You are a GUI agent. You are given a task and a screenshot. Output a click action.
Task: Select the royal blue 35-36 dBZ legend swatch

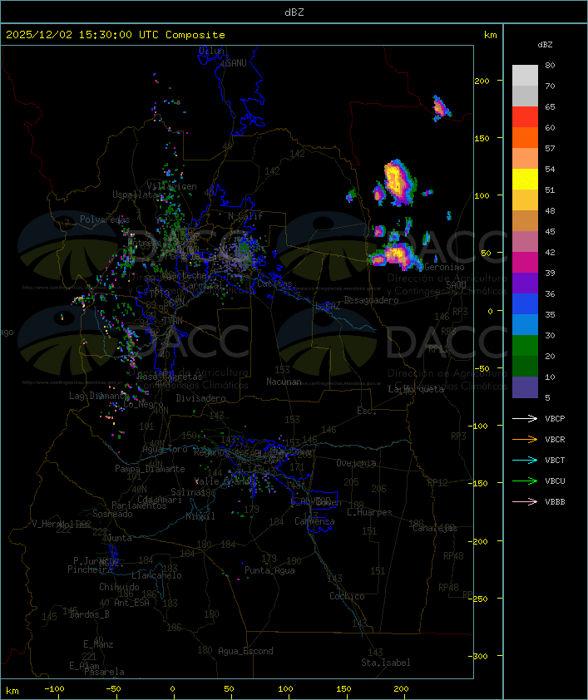(525, 304)
